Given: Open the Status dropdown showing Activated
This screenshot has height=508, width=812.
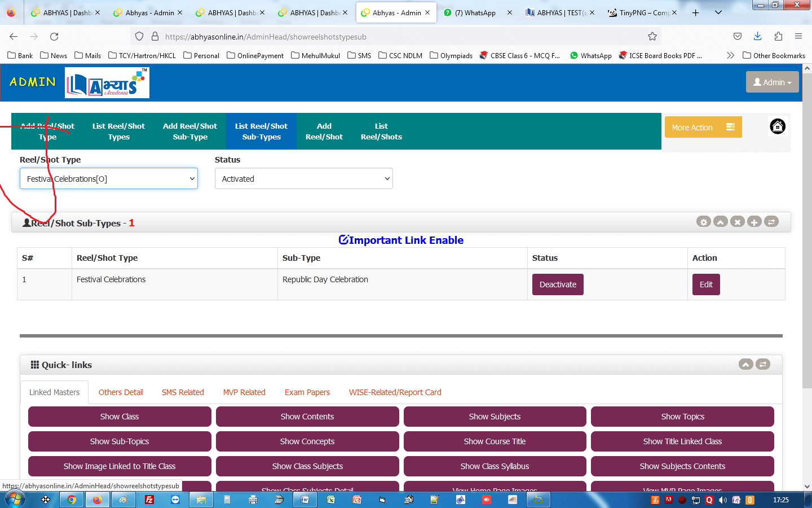Looking at the screenshot, I should click(x=303, y=179).
